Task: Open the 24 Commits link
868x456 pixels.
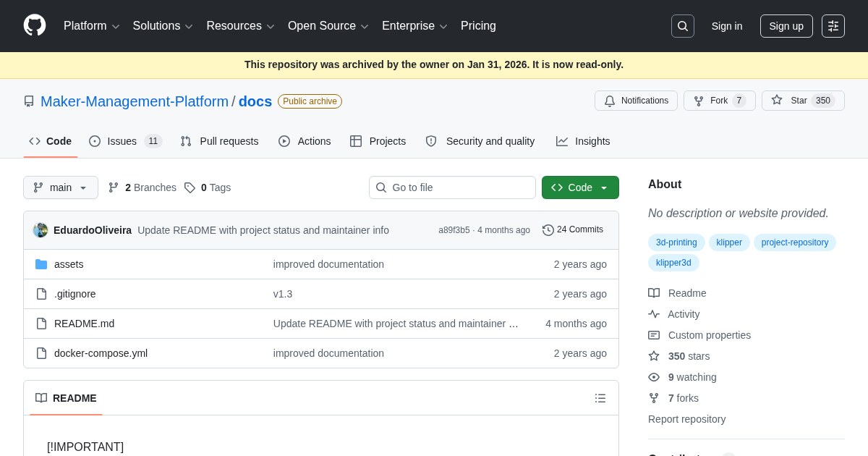Action: click(573, 229)
